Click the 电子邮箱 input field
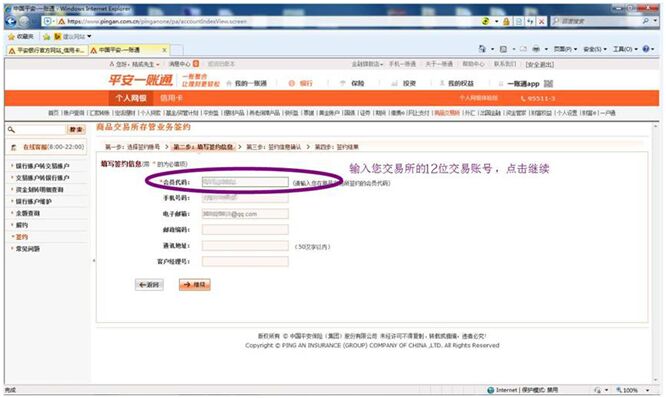666x398 pixels. tap(245, 214)
